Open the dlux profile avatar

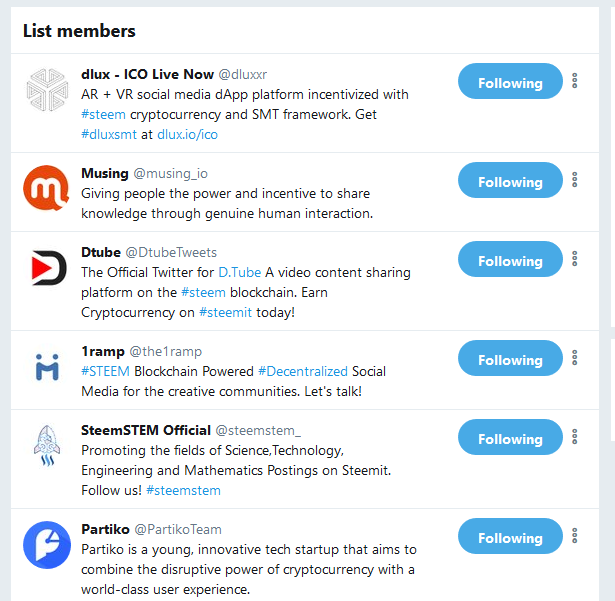[x=47, y=90]
